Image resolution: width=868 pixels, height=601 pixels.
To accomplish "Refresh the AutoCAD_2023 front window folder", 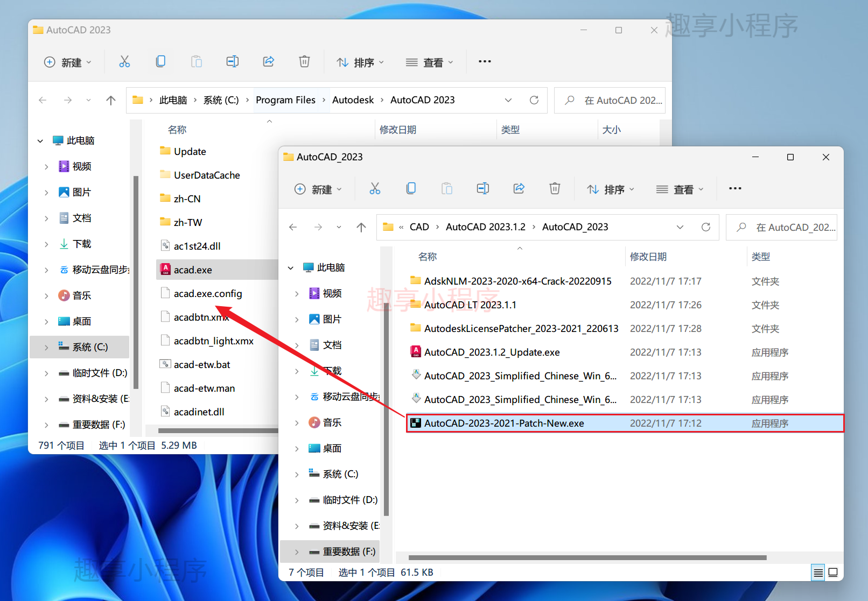I will click(706, 227).
